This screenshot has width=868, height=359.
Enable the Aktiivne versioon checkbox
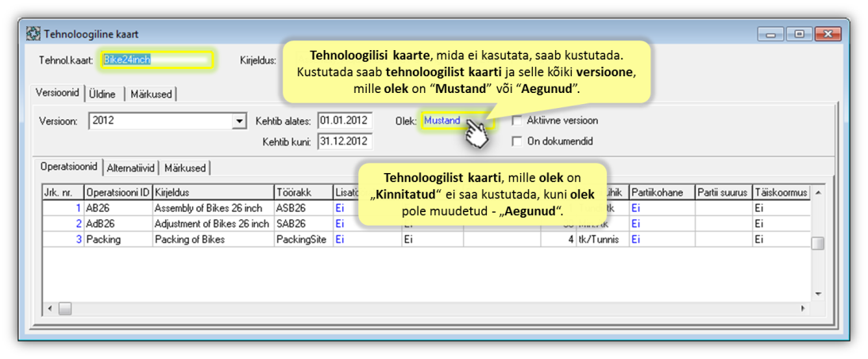518,121
